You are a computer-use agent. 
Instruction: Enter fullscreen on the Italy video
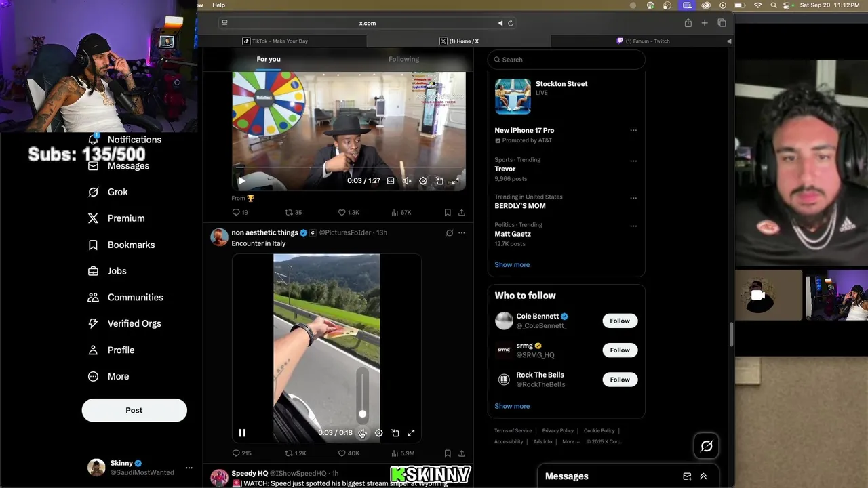tap(411, 433)
